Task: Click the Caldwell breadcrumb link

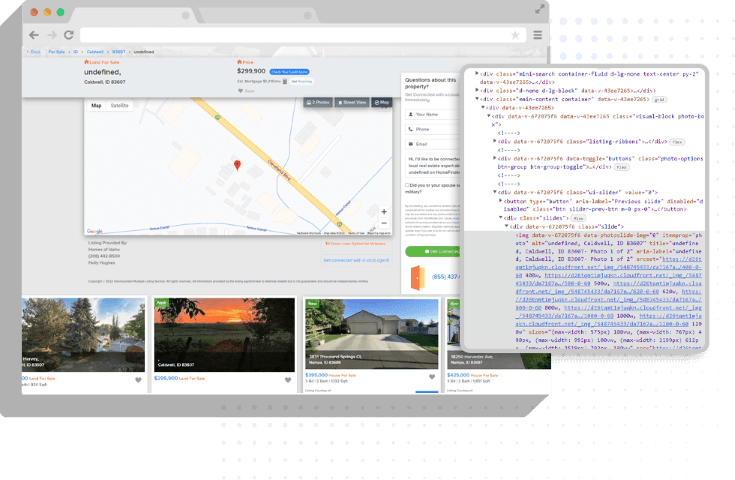Action: click(95, 52)
